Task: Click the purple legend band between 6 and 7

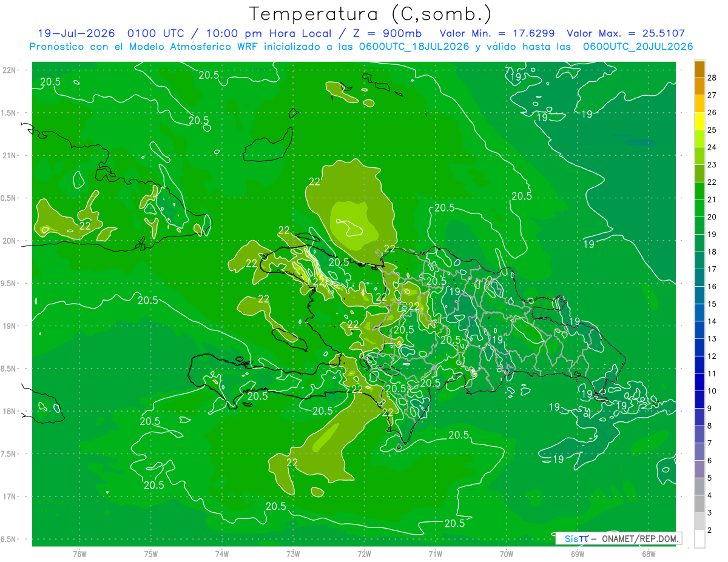Action: pyautogui.click(x=699, y=452)
